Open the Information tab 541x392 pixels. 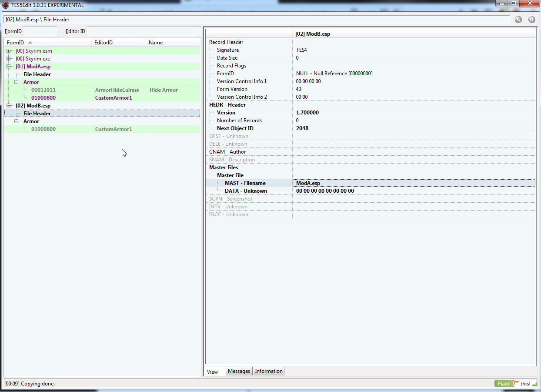[269, 371]
